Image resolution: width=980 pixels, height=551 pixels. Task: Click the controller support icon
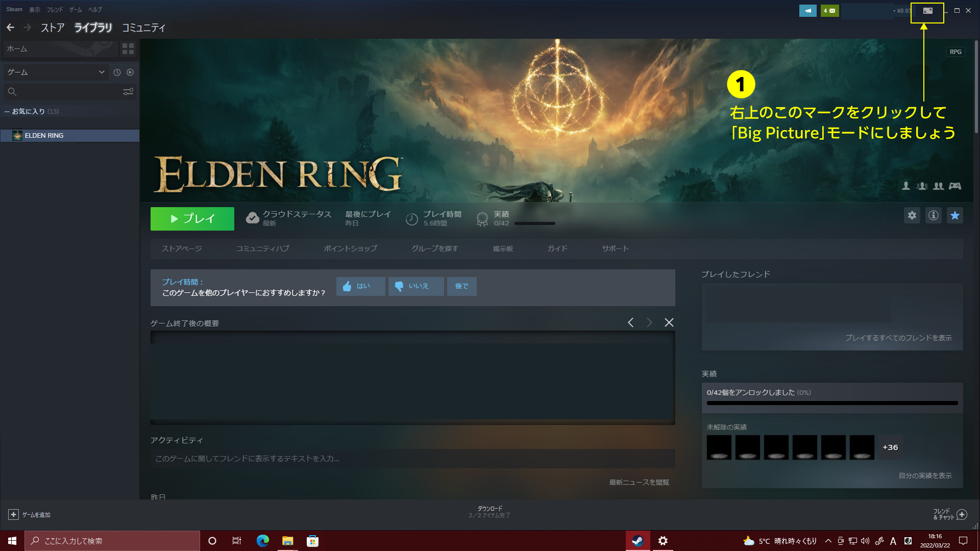pyautogui.click(x=955, y=186)
